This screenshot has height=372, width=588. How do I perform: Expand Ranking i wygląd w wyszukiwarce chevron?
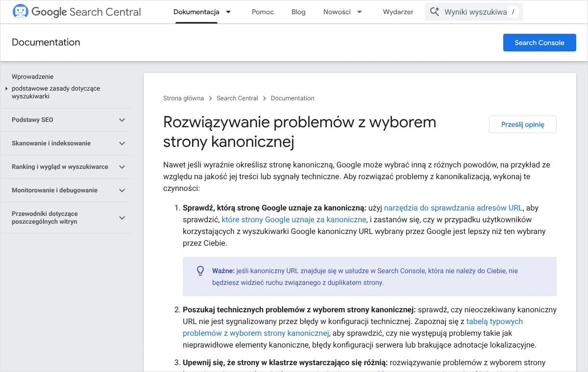(122, 167)
